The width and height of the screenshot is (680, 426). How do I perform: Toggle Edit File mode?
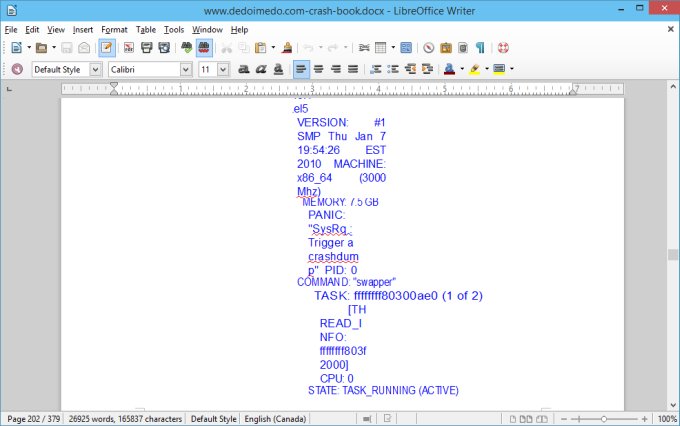coord(107,48)
